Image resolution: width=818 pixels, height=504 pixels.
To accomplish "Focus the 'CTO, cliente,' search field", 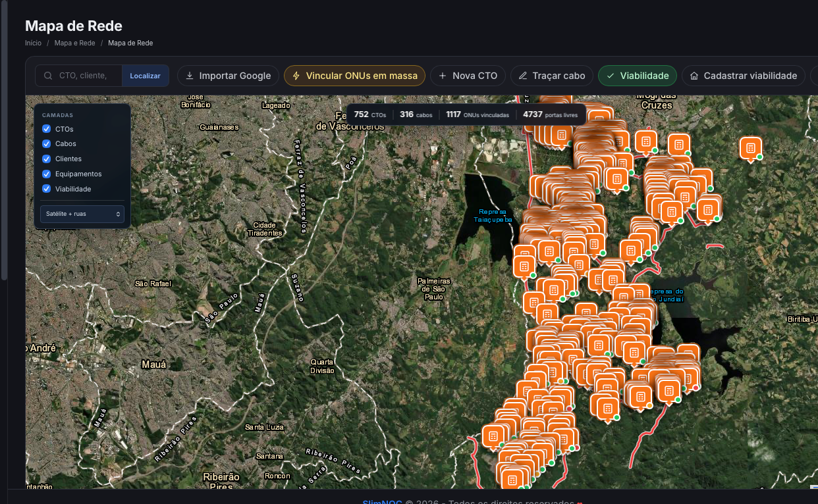I will pyautogui.click(x=79, y=76).
